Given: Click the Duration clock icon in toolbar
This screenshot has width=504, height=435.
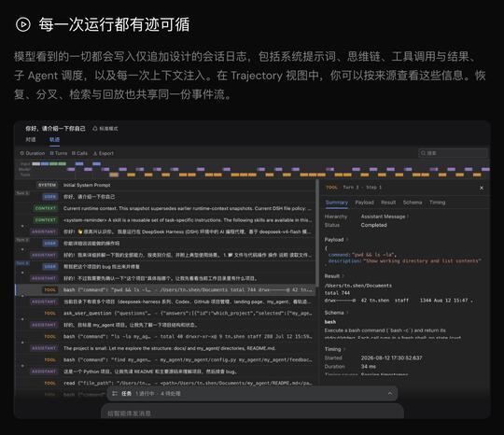Looking at the screenshot, I should (x=21, y=153).
